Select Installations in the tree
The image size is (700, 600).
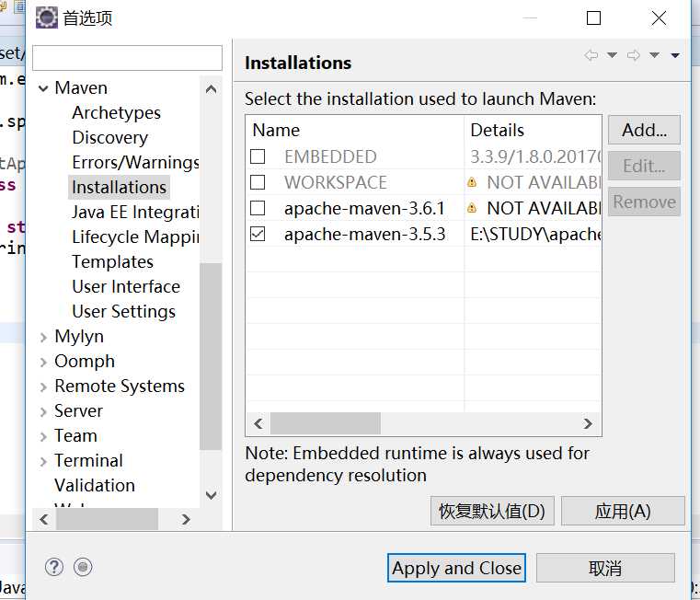click(x=120, y=187)
